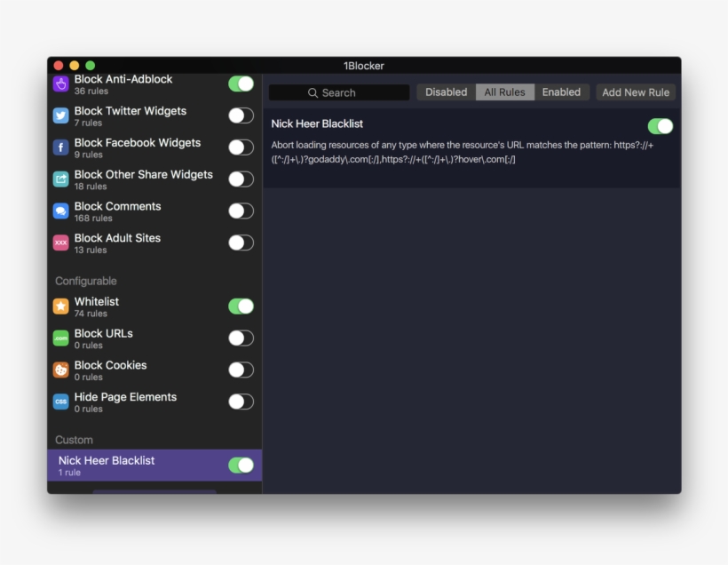The height and width of the screenshot is (565, 728).
Task: Select the Block Adult Sites list
Action: tap(154, 243)
